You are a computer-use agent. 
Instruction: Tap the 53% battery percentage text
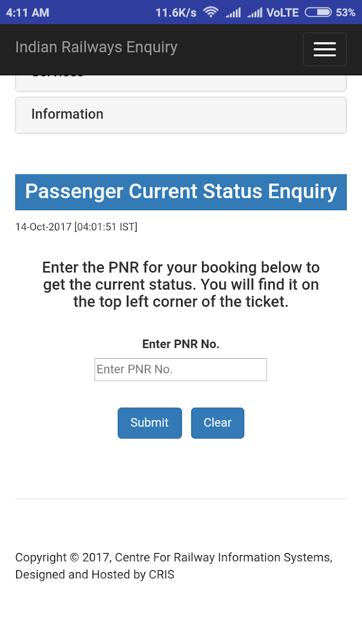coord(345,12)
